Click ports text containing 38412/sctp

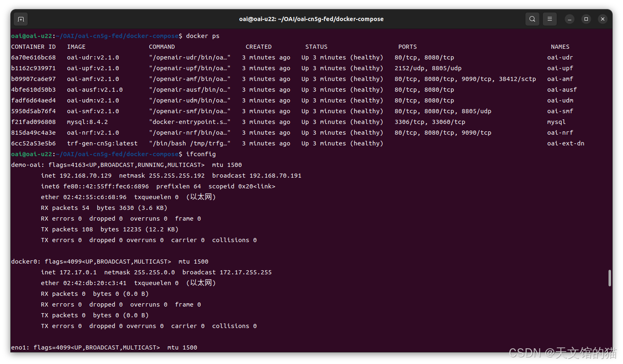(x=465, y=79)
